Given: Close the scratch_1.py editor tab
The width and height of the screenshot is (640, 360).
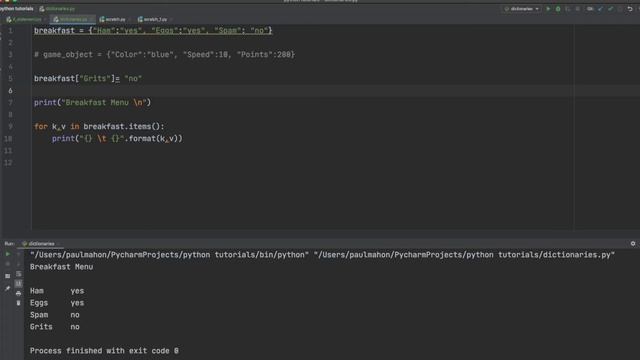Looking at the screenshot, I should point(171,19).
